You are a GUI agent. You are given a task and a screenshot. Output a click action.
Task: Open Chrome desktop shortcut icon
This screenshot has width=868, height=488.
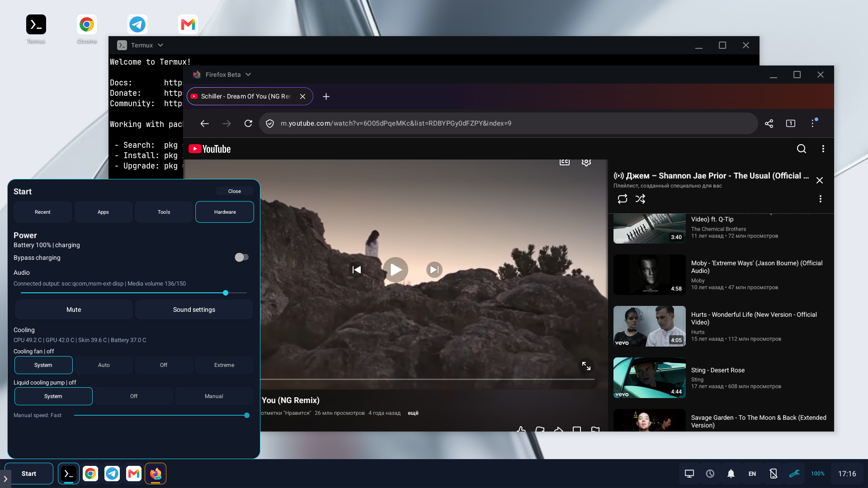87,24
